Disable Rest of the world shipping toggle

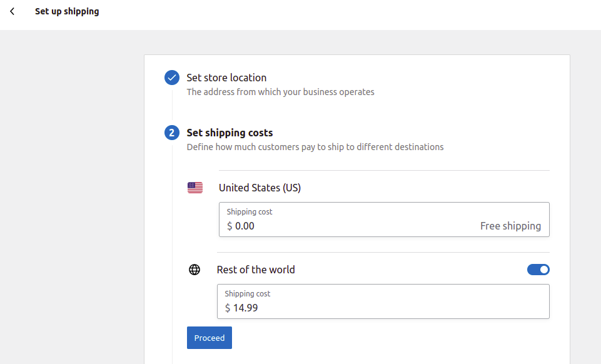tap(538, 270)
